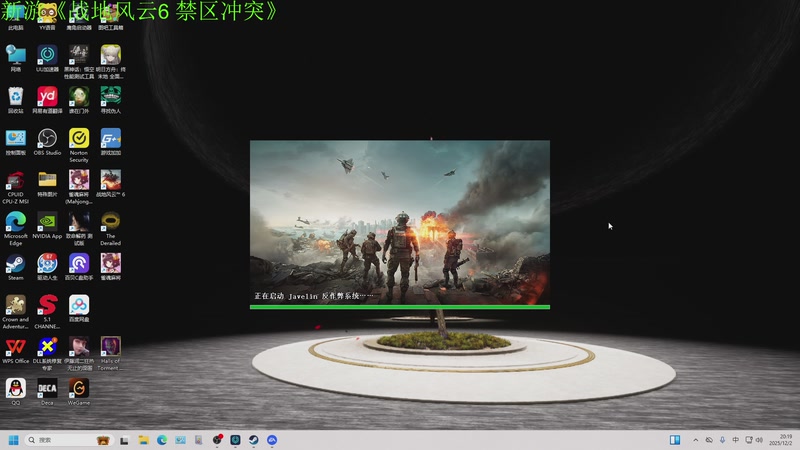Open the 回收站 Recycle Bin icon
Screen dimensions: 800x450
[x=16, y=99]
